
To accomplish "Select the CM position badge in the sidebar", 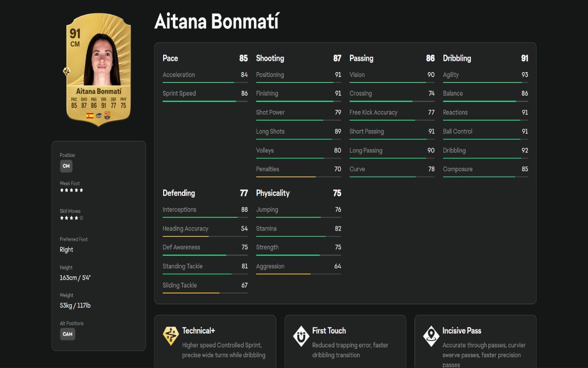I will tap(66, 166).
